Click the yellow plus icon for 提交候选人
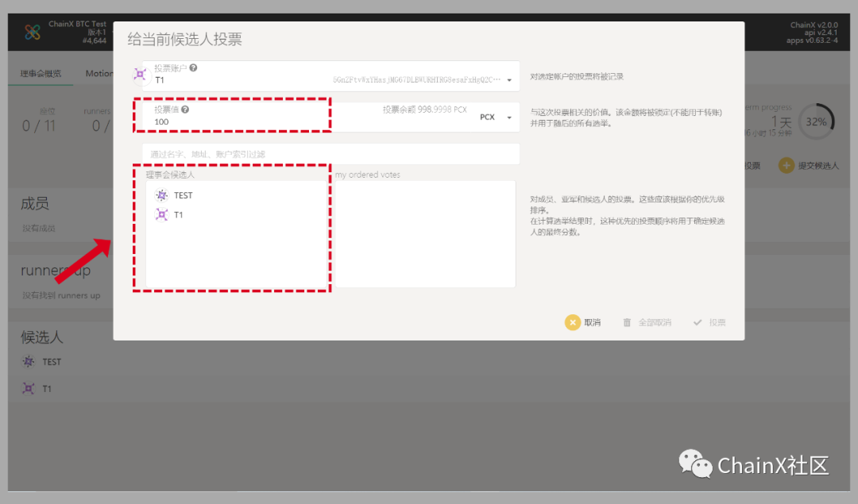 pos(786,165)
